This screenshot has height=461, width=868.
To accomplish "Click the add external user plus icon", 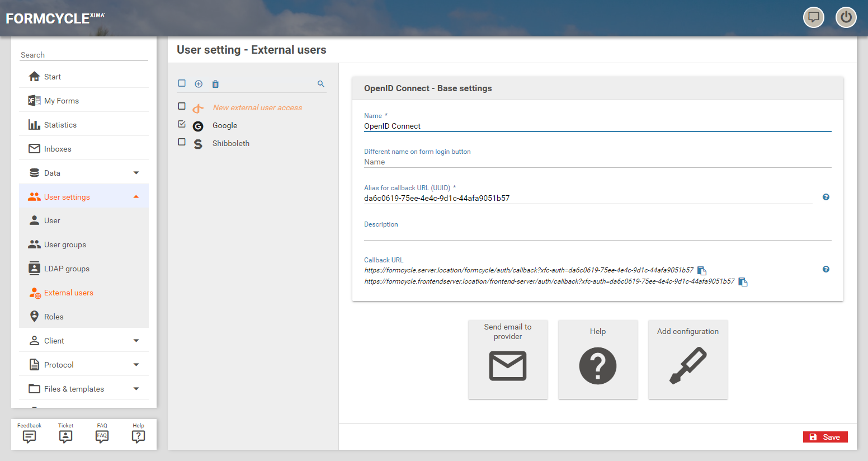I will click(199, 84).
